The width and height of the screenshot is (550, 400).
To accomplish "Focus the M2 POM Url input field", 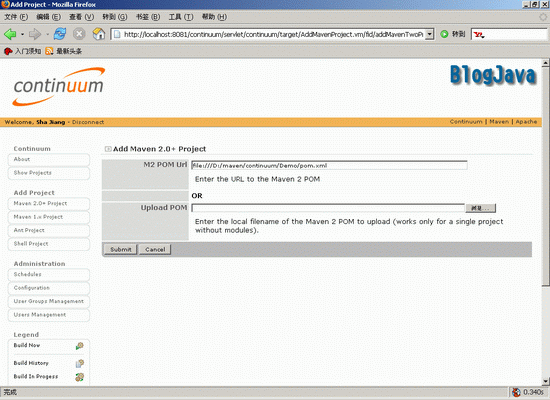I will click(329, 165).
